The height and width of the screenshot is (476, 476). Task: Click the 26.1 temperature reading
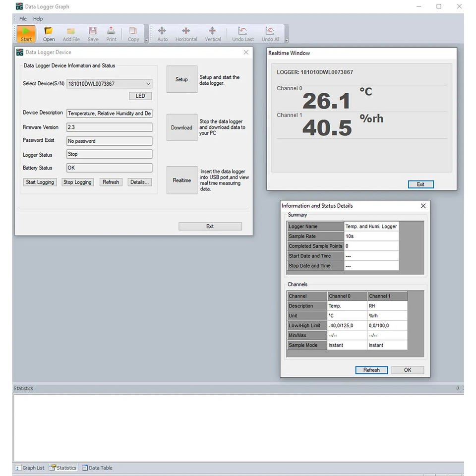click(x=327, y=101)
